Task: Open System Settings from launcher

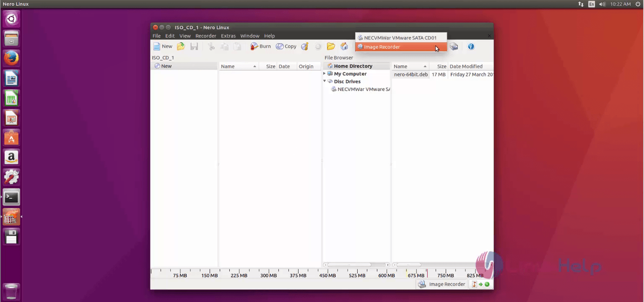Action: 11,177
